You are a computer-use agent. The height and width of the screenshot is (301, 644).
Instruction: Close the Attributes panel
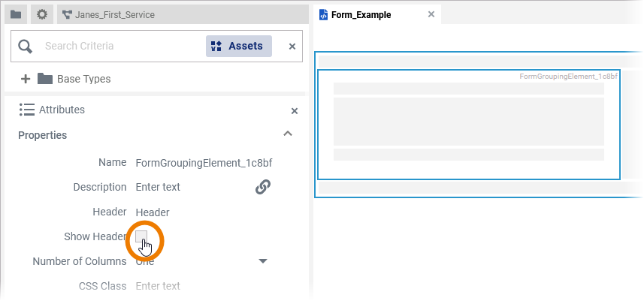295,111
